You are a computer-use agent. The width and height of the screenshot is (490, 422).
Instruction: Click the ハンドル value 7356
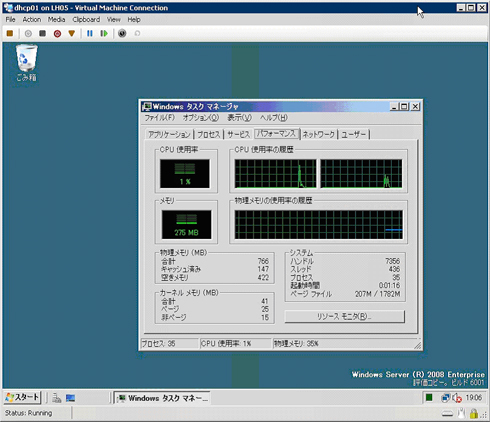point(392,261)
